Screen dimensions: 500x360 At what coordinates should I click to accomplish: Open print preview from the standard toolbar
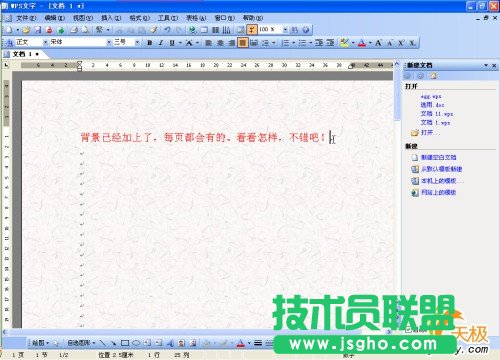[x=85, y=30]
